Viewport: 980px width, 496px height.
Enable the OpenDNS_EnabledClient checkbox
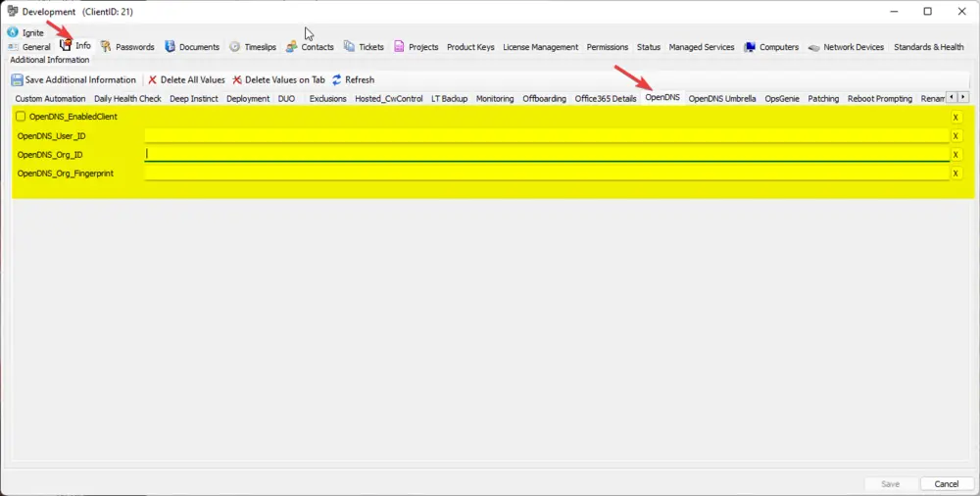21,117
